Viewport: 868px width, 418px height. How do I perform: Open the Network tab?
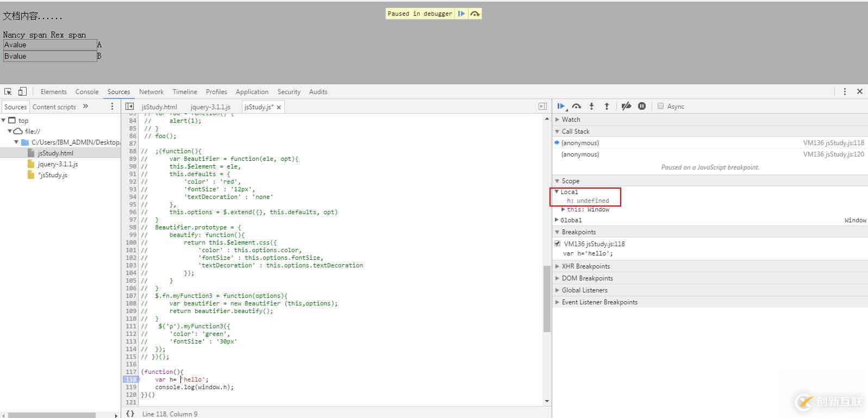(x=151, y=92)
